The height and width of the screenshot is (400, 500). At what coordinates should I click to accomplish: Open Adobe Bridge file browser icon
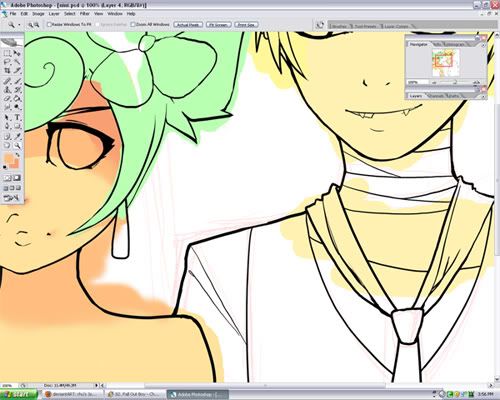[x=320, y=25]
